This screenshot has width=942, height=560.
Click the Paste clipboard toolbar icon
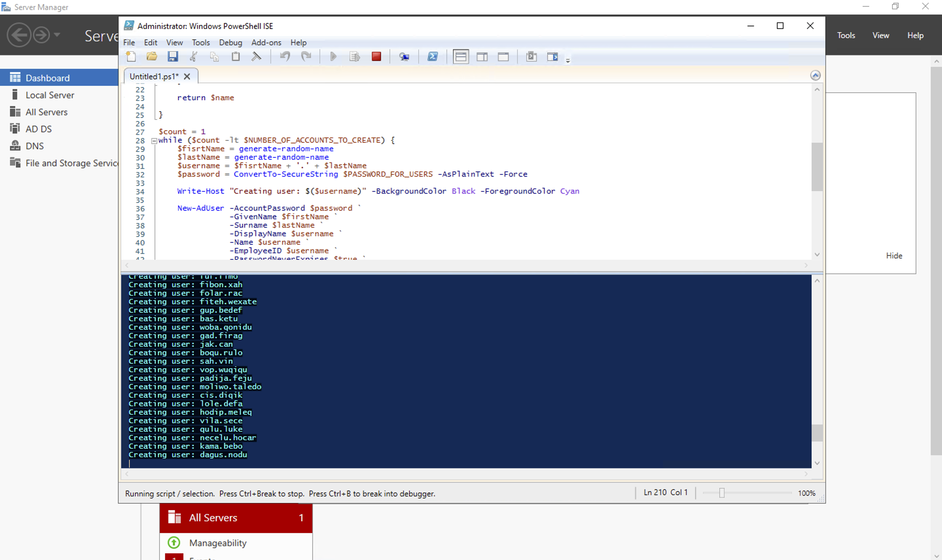click(x=236, y=57)
